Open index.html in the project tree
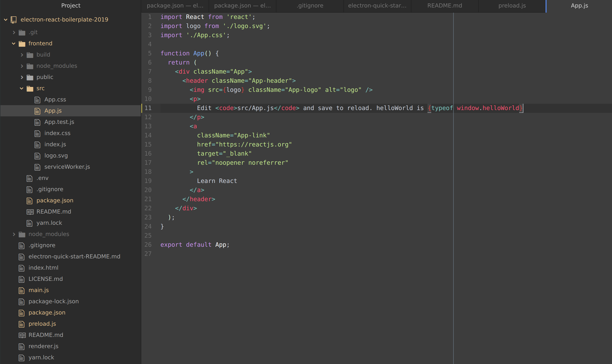 point(43,268)
